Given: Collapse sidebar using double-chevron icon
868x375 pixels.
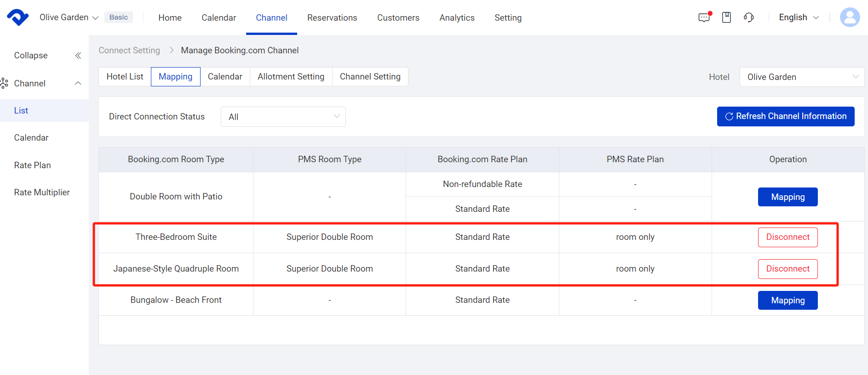Looking at the screenshot, I should tap(78, 56).
